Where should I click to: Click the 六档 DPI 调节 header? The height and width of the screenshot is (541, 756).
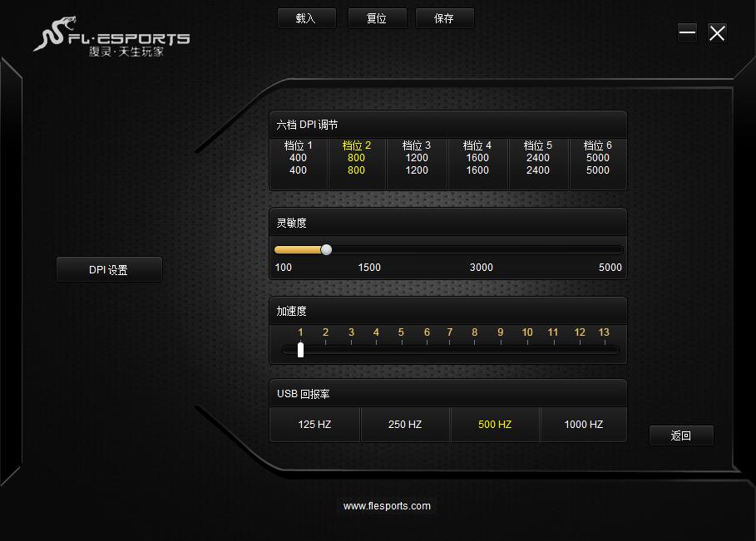tap(307, 125)
